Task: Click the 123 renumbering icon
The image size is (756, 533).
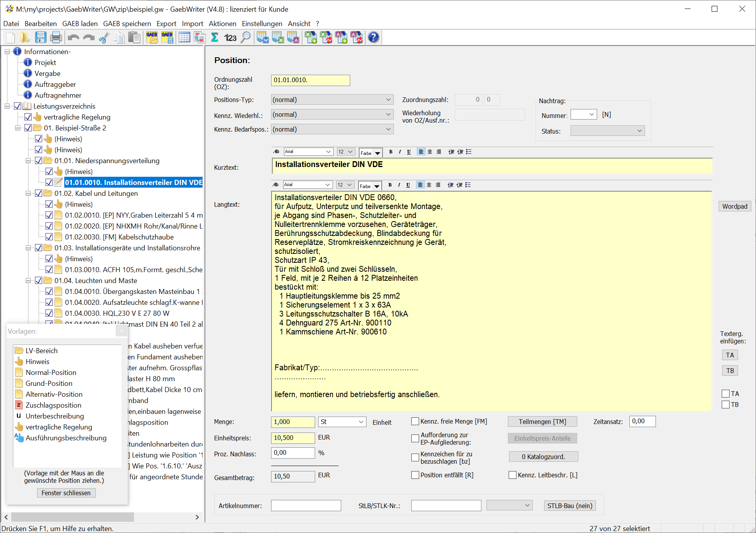Action: coord(230,37)
